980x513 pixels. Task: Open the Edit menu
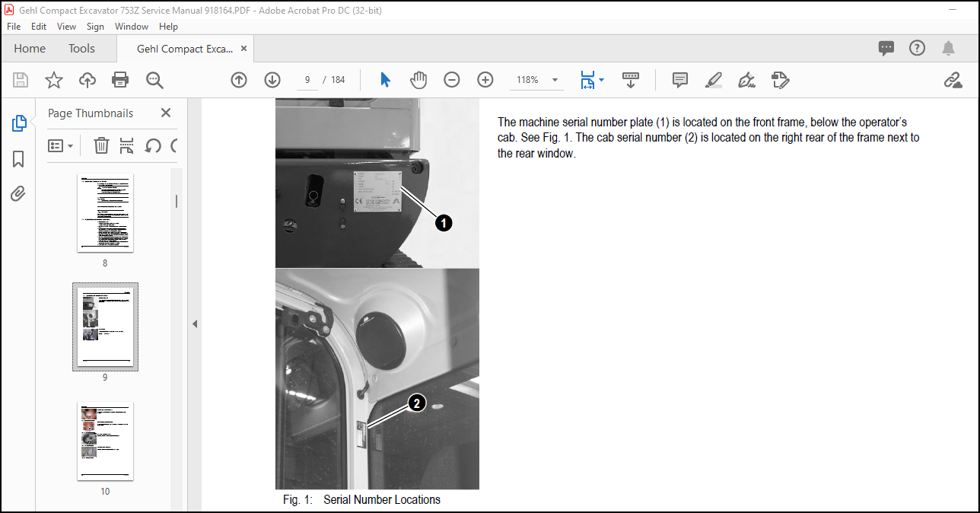tap(39, 27)
